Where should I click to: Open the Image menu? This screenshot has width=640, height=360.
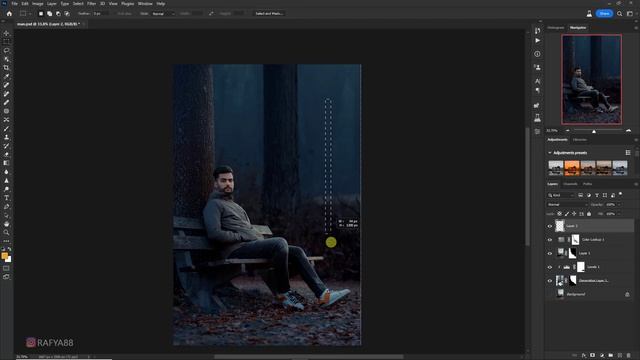[38, 4]
